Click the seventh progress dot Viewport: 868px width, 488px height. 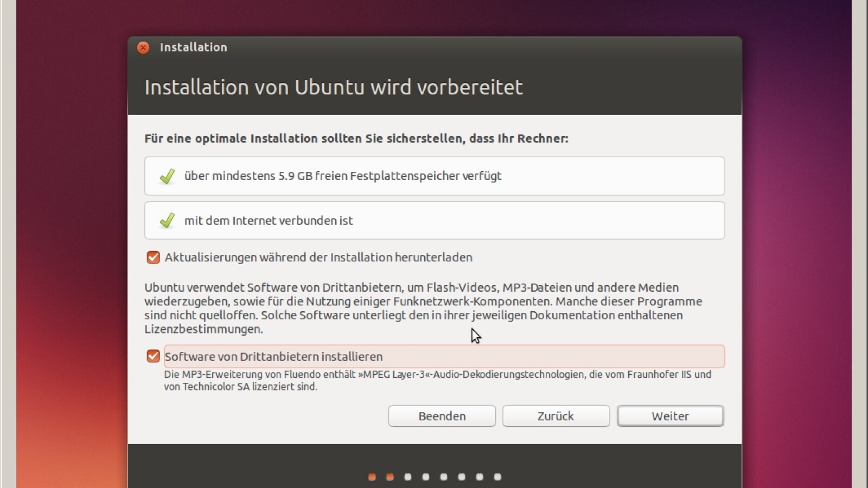click(480, 477)
